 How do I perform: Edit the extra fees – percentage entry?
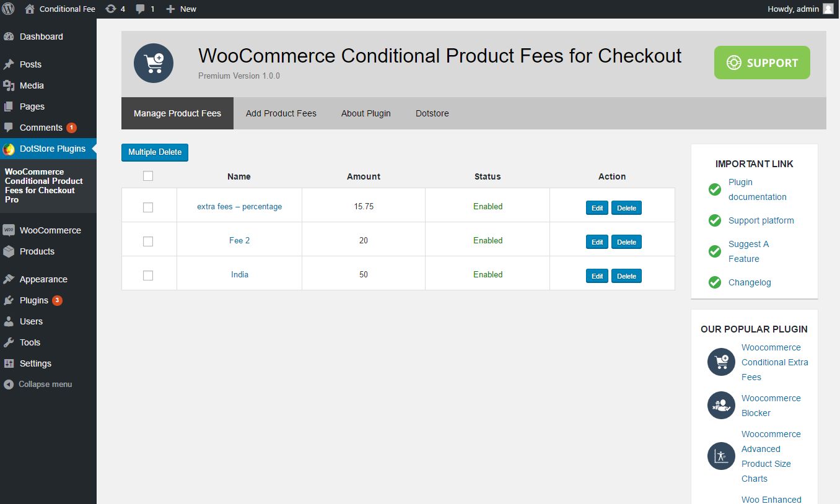(597, 208)
